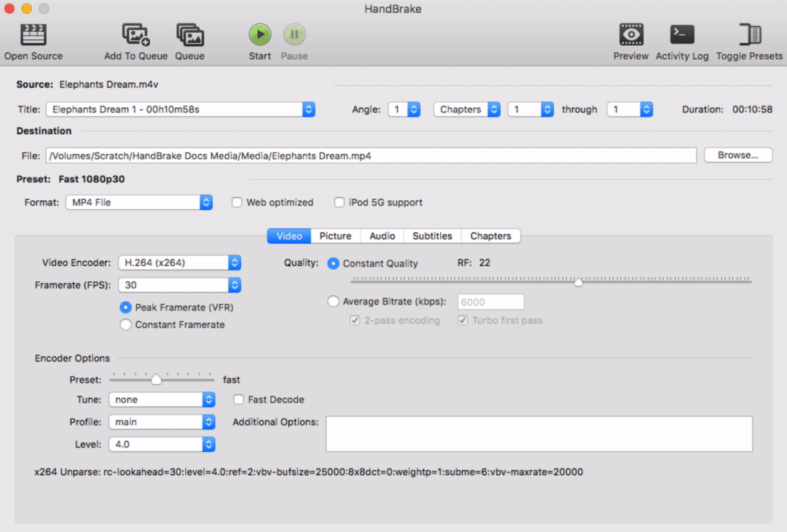Viewport: 787px width, 532px height.
Task: Click the Pause encoding icon
Action: click(294, 35)
